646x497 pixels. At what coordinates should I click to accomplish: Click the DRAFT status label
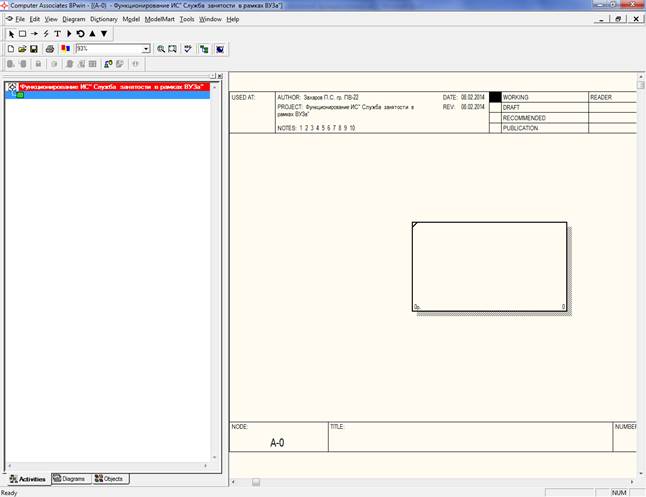click(x=511, y=107)
